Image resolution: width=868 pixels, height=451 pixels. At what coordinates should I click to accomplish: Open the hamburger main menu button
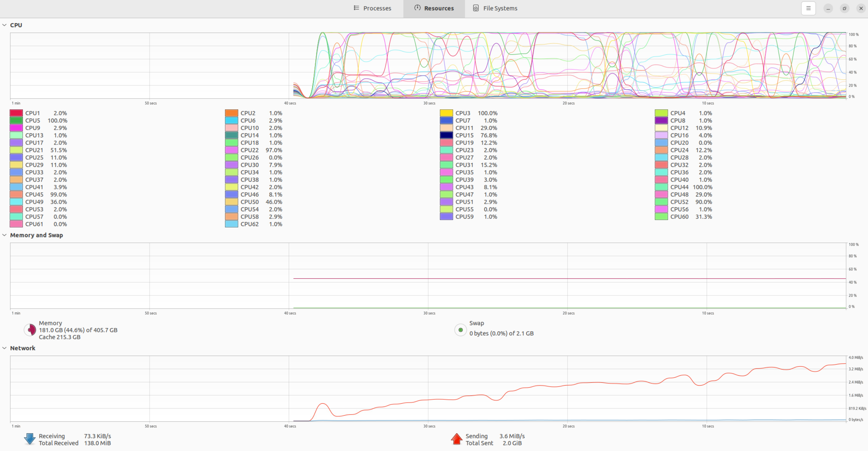[808, 8]
